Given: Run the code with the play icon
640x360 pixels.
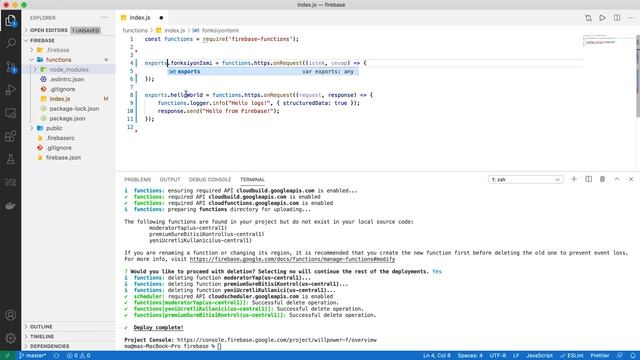Looking at the screenshot, I should point(602,18).
